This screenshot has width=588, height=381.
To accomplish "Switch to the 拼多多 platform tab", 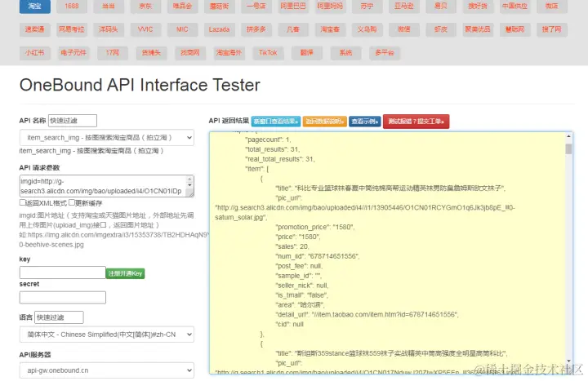I will pos(256,29).
